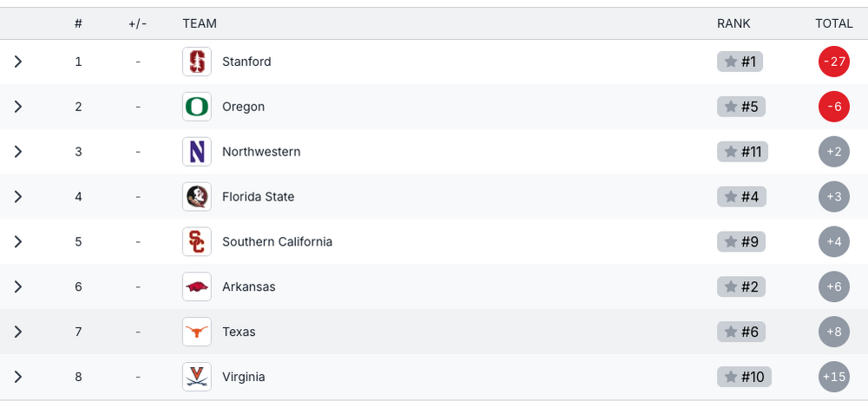Click the Northwestern team logo
The width and height of the screenshot is (868, 401).
197,152
